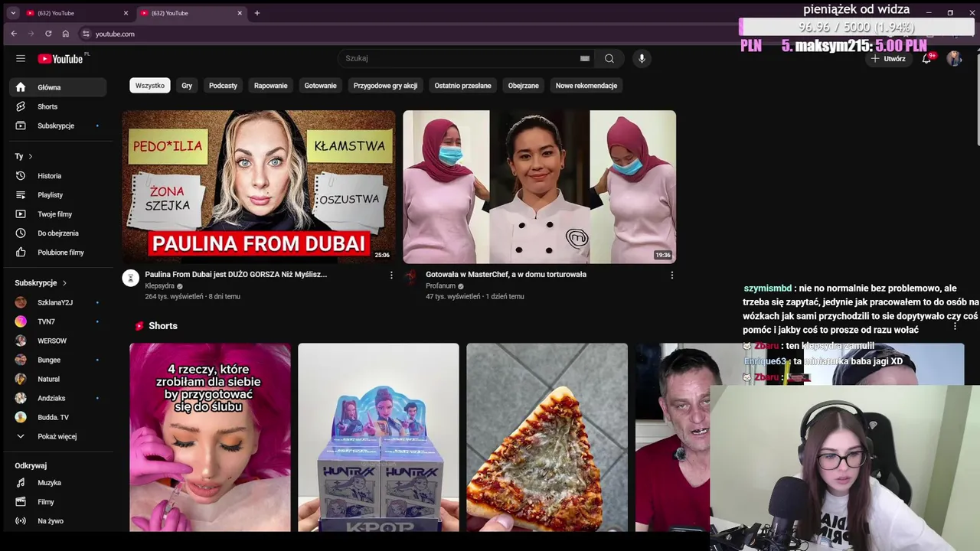Open Natural channel subscription
980x551 pixels.
point(58,379)
